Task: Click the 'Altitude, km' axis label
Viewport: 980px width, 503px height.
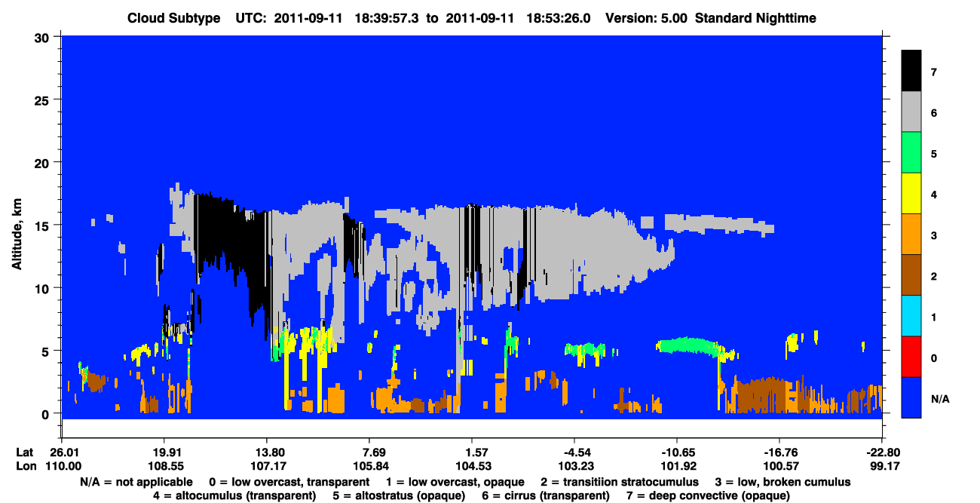Action: 17,235
